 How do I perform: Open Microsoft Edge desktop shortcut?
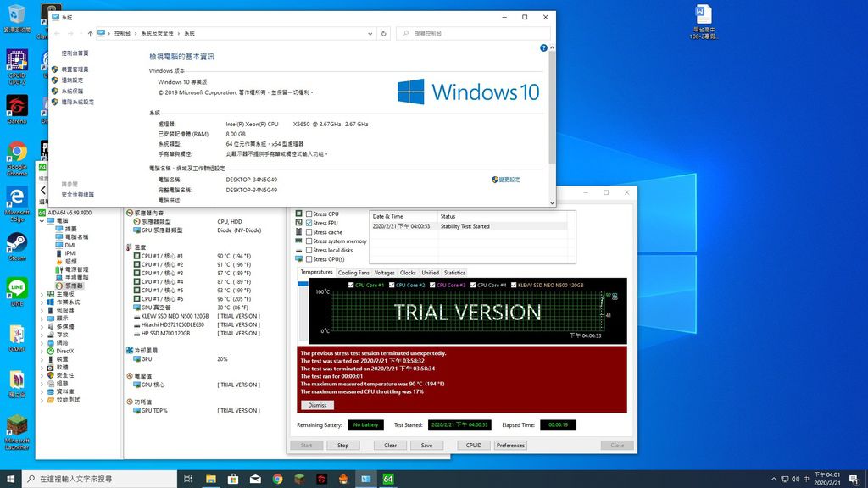click(x=17, y=204)
